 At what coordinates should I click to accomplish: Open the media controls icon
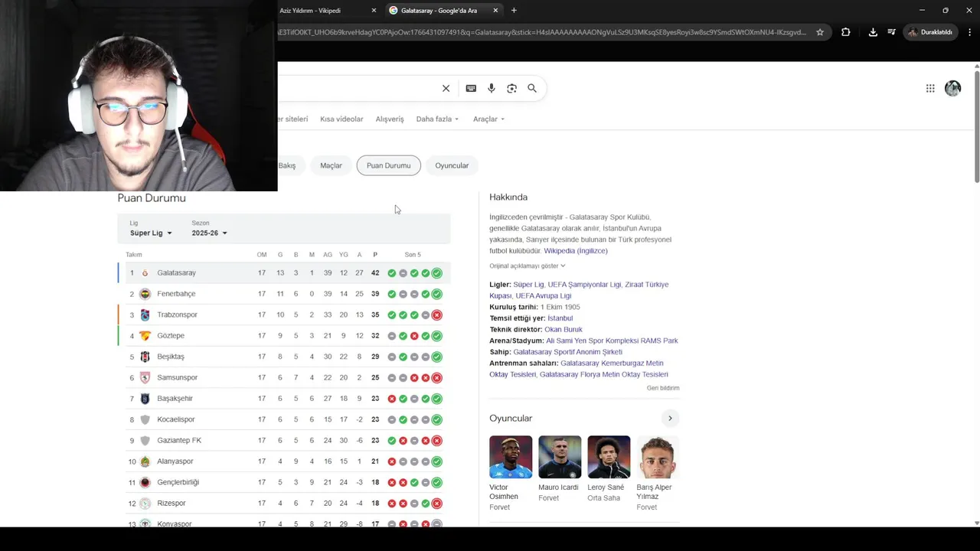892,32
